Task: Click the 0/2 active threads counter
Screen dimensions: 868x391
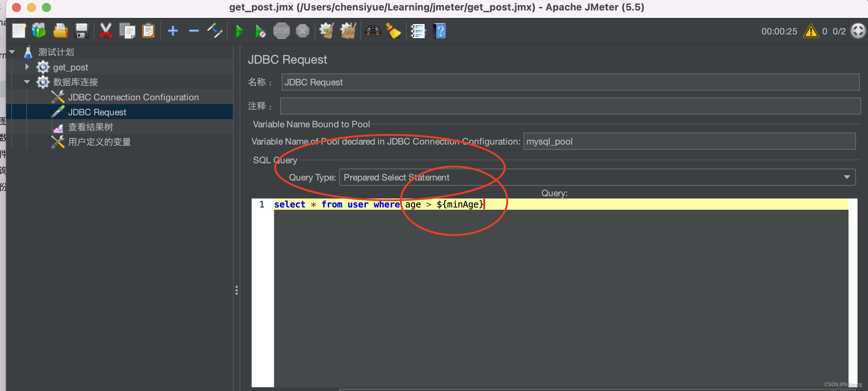Action: [839, 31]
